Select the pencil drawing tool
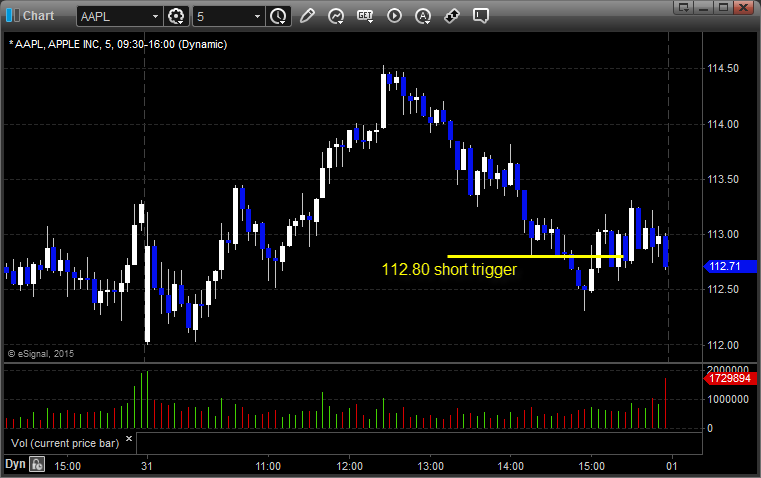The image size is (761, 478). (x=307, y=16)
